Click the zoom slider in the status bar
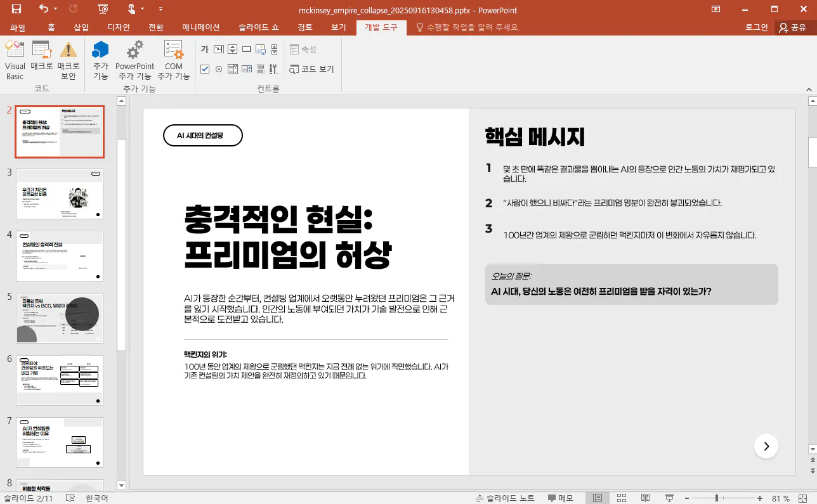This screenshot has height=504, width=817. coord(717,498)
